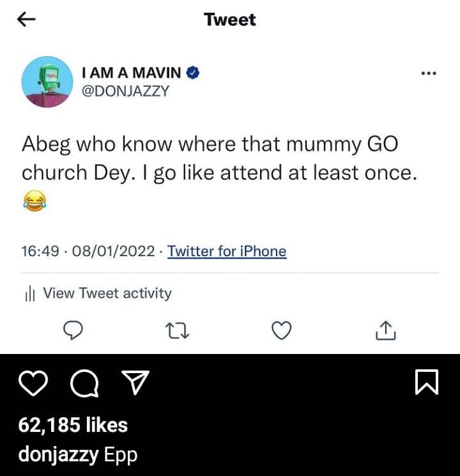Open View Tweet activity
The height and width of the screenshot is (476, 460).
(107, 293)
